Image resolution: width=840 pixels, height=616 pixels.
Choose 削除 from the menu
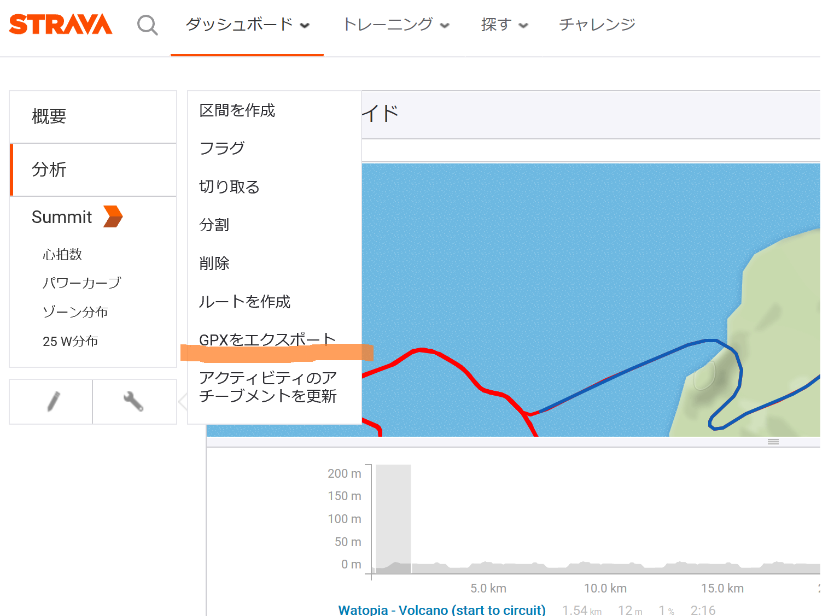[x=214, y=263]
